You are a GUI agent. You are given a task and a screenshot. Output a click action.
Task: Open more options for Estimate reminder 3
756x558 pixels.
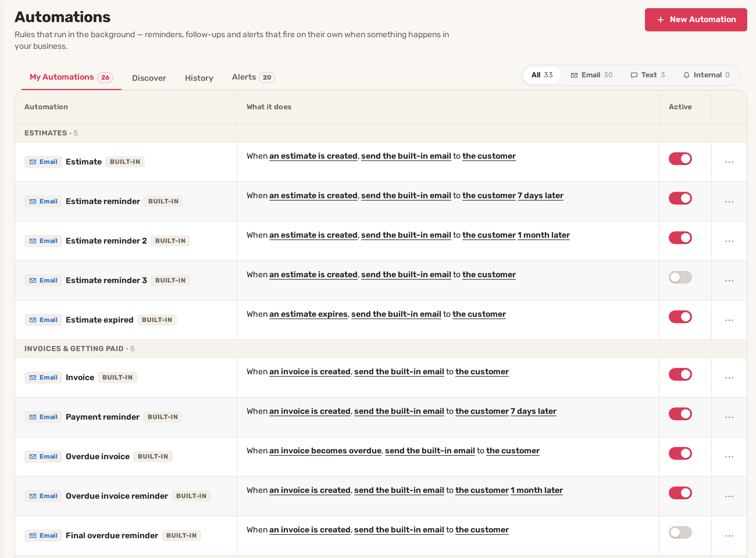pyautogui.click(x=729, y=281)
